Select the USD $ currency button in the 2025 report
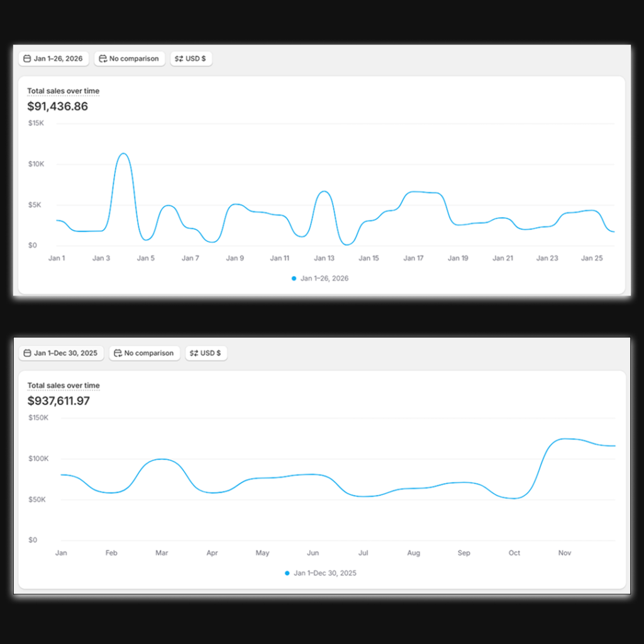 pyautogui.click(x=211, y=353)
